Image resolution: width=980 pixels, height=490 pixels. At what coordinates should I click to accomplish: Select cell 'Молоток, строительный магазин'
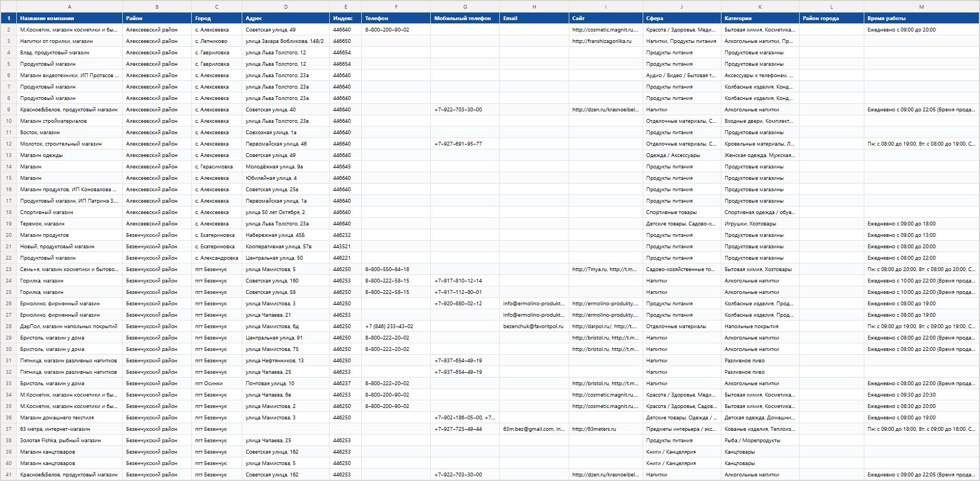tap(70, 144)
